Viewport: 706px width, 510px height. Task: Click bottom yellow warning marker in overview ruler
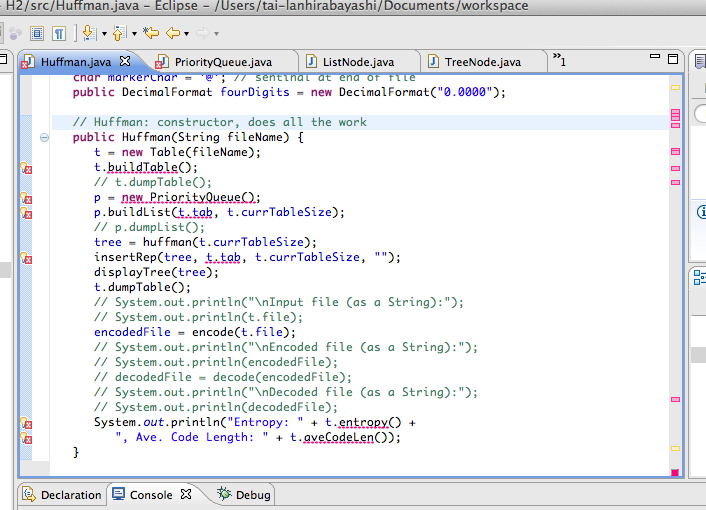point(675,448)
